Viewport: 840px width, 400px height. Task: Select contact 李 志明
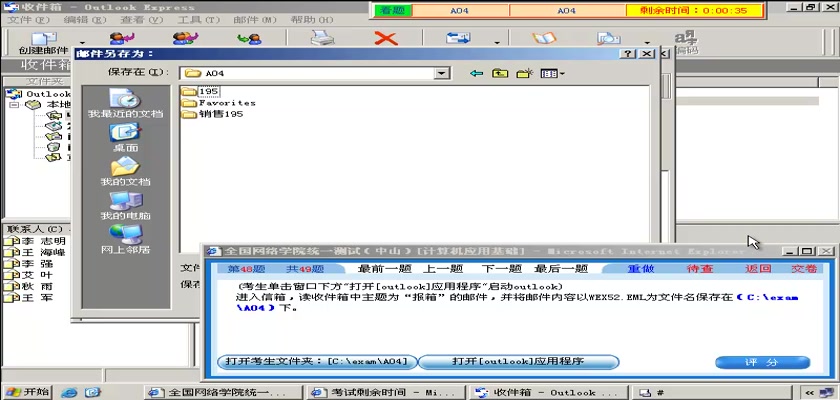[x=35, y=241]
